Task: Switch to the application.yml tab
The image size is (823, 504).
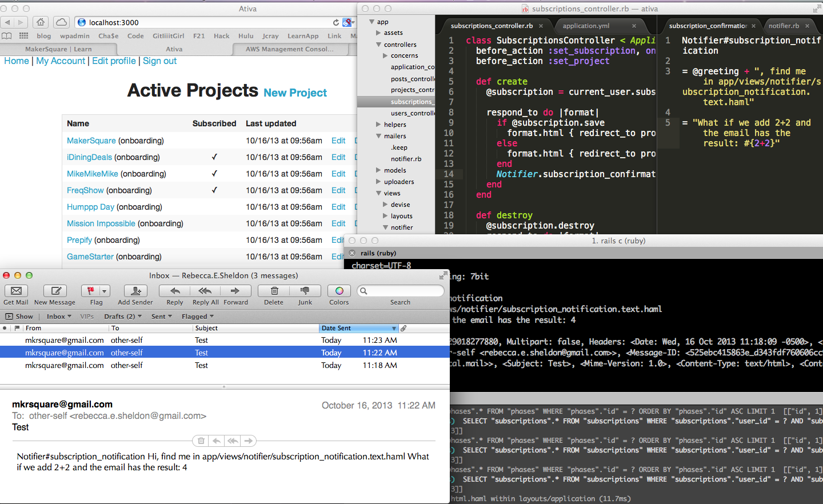Action: point(586,26)
